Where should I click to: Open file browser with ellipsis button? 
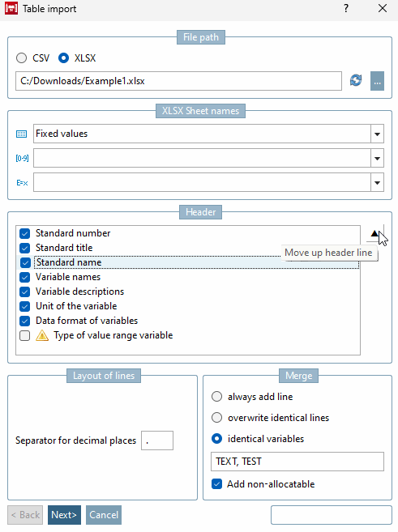(377, 81)
